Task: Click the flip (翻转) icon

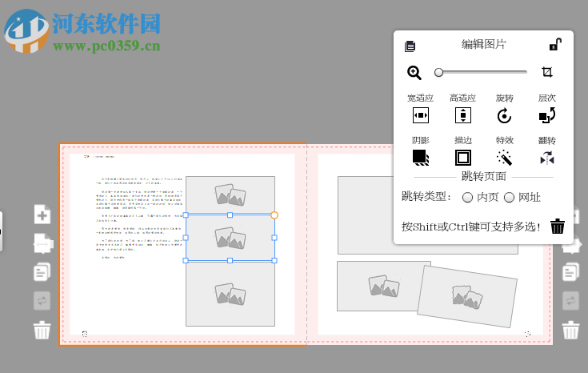Action: coord(547,158)
